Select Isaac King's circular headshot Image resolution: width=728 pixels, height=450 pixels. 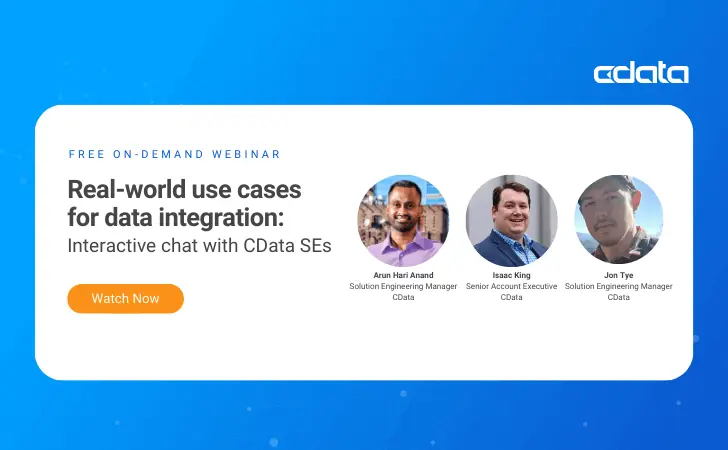(511, 220)
